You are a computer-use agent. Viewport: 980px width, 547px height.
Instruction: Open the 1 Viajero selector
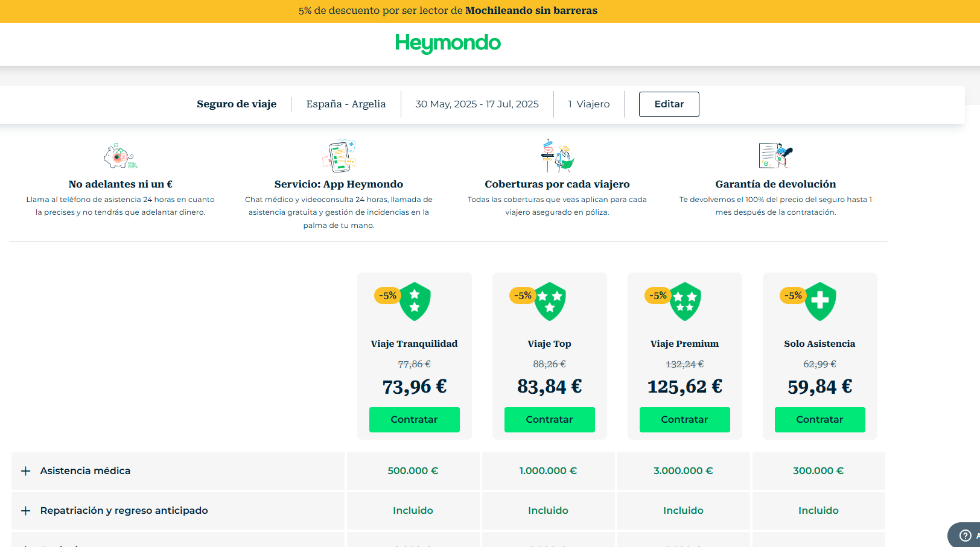point(588,104)
